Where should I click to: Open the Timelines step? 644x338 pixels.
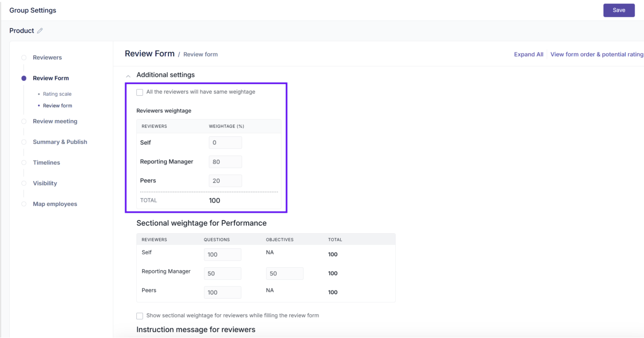pyautogui.click(x=46, y=163)
